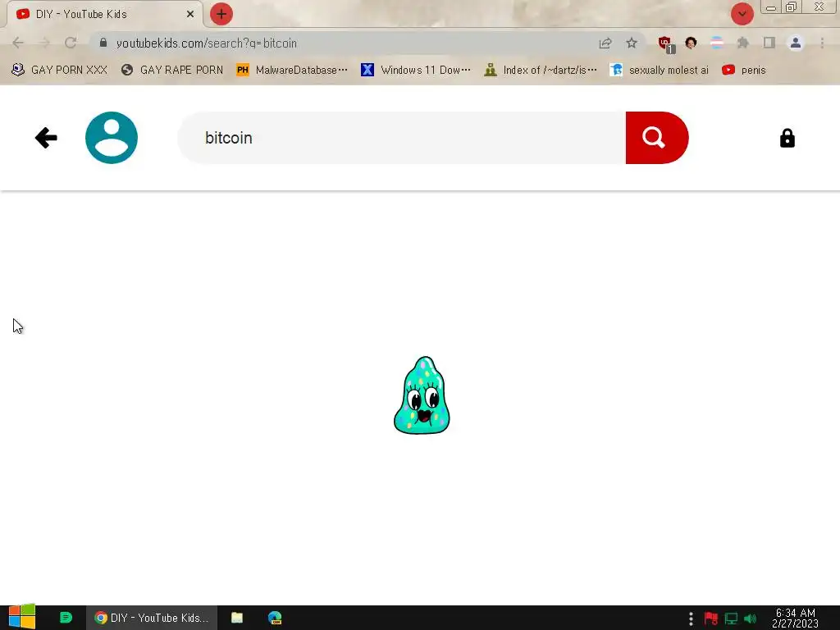Image resolution: width=840 pixels, height=630 pixels.
Task: Open the parental lock icon
Action: pos(787,138)
